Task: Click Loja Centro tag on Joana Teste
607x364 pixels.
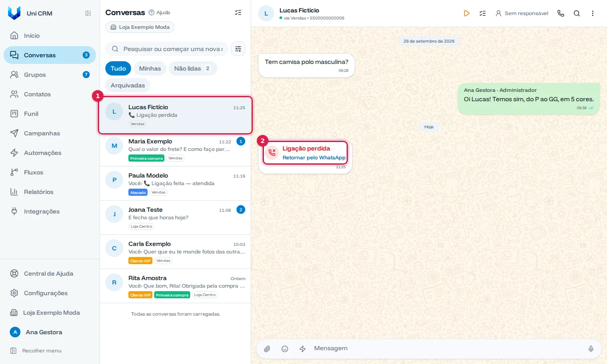Action: 141,226
